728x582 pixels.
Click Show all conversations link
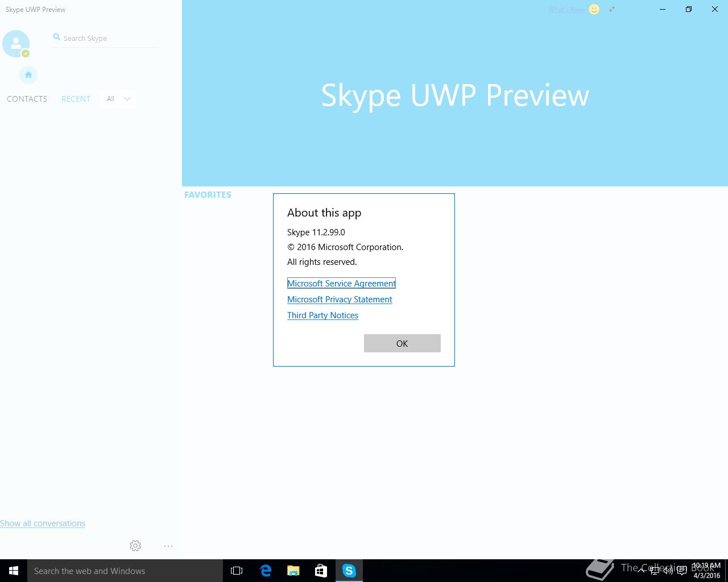(x=43, y=523)
